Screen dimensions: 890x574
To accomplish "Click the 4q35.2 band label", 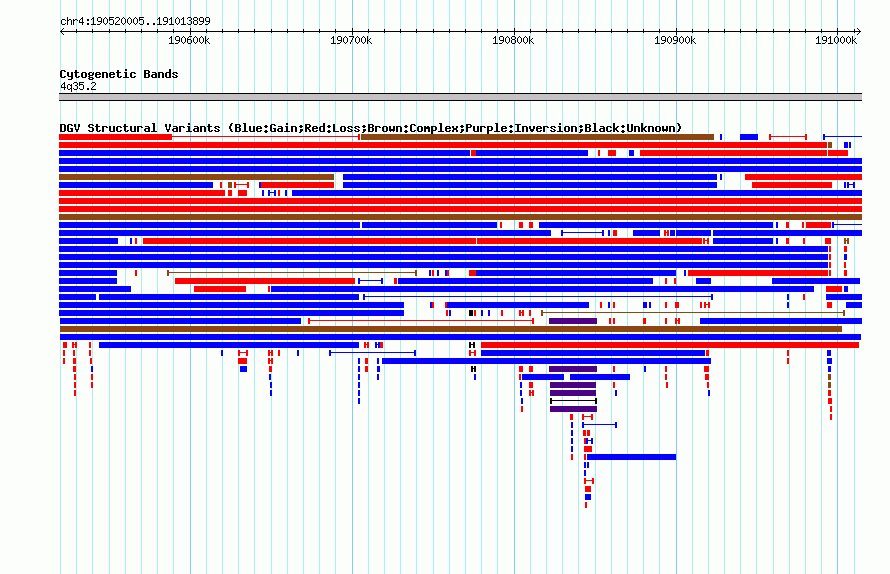I will pyautogui.click(x=78, y=86).
